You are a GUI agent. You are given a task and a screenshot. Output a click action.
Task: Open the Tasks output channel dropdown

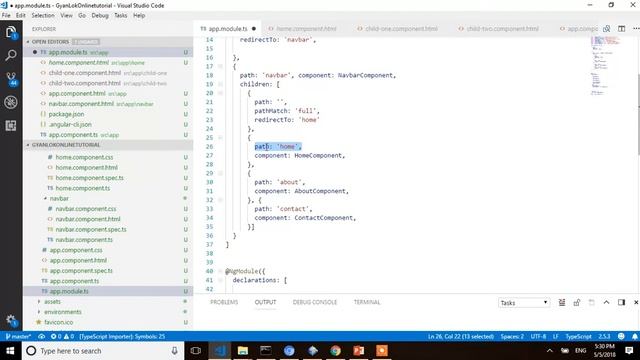(x=524, y=302)
